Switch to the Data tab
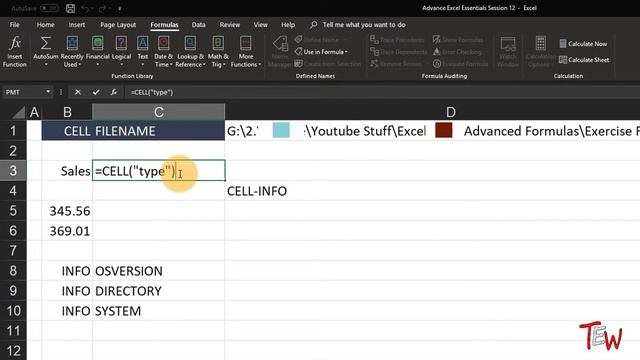The height and width of the screenshot is (360, 640). pyautogui.click(x=198, y=25)
